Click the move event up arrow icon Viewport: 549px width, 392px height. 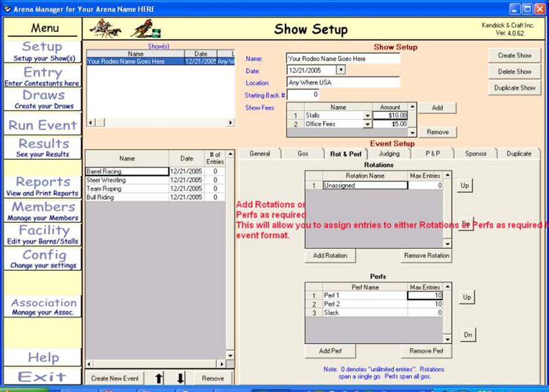[159, 378]
